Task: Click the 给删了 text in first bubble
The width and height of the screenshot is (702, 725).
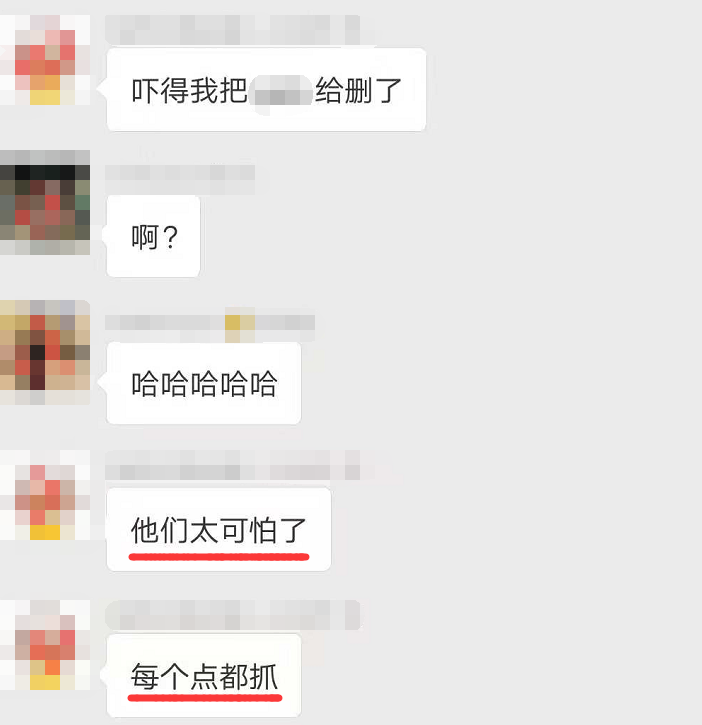Action: pos(358,91)
